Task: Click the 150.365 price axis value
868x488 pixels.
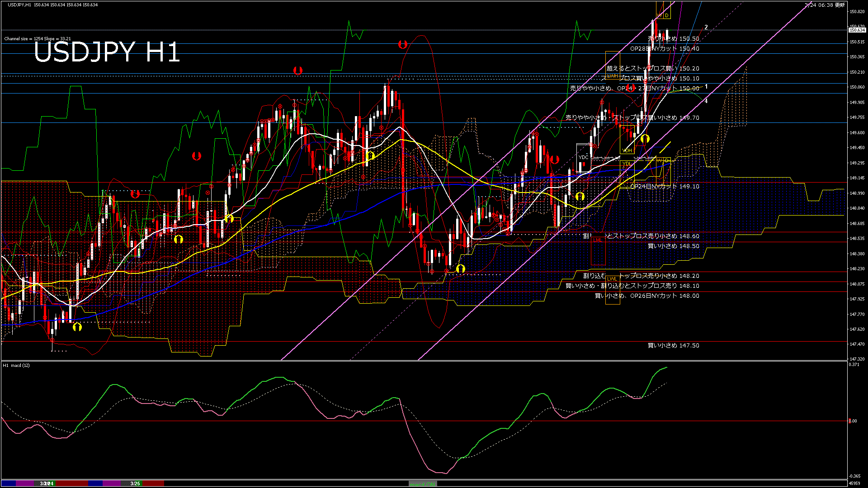Action: [x=857, y=57]
